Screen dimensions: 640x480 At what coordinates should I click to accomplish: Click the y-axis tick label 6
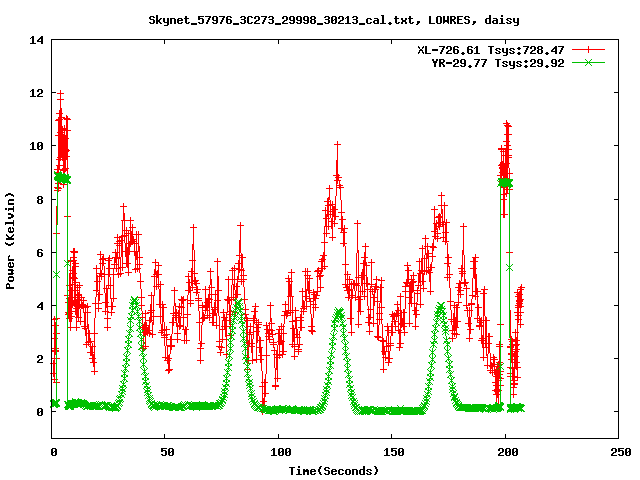(40, 253)
